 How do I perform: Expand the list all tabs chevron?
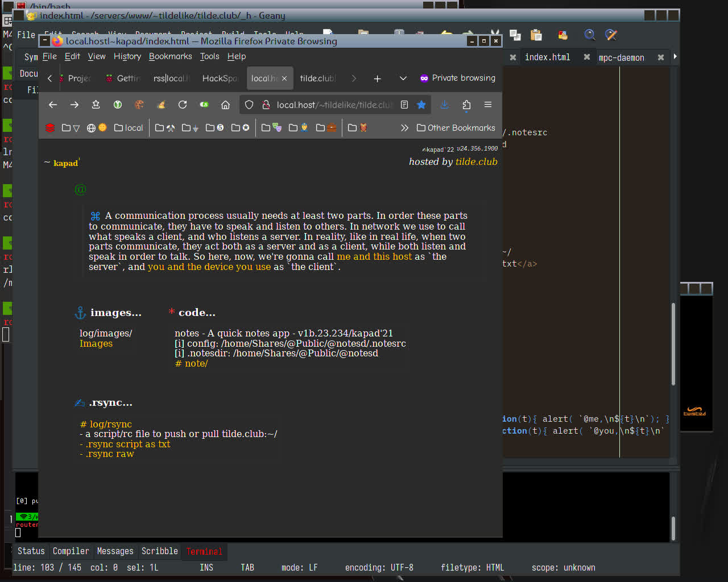pyautogui.click(x=403, y=78)
